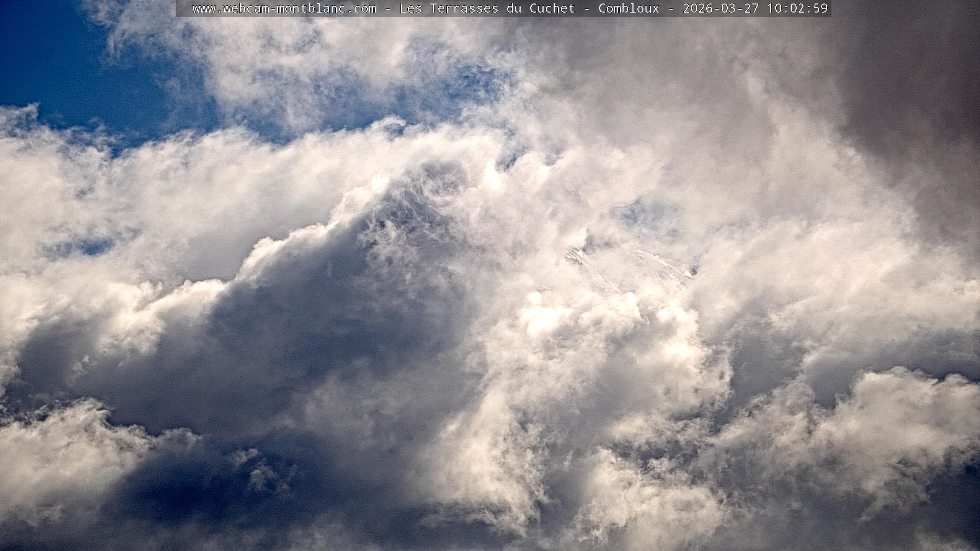This screenshot has width=980, height=551.
Task: Click the Combloux location label
Action: pyautogui.click(x=629, y=8)
